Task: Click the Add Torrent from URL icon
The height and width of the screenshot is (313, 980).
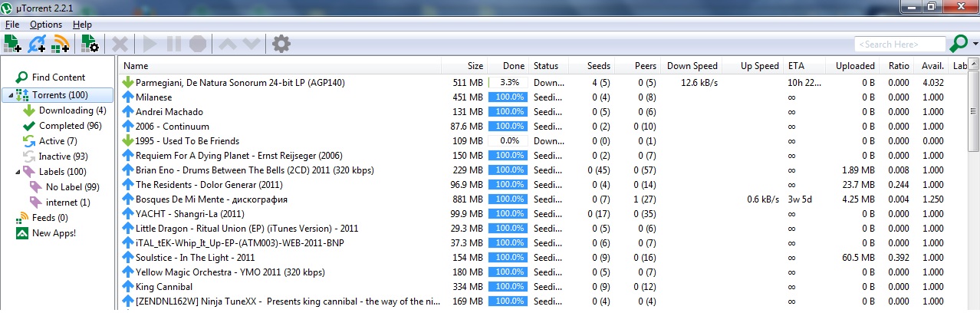Action: coord(37,44)
